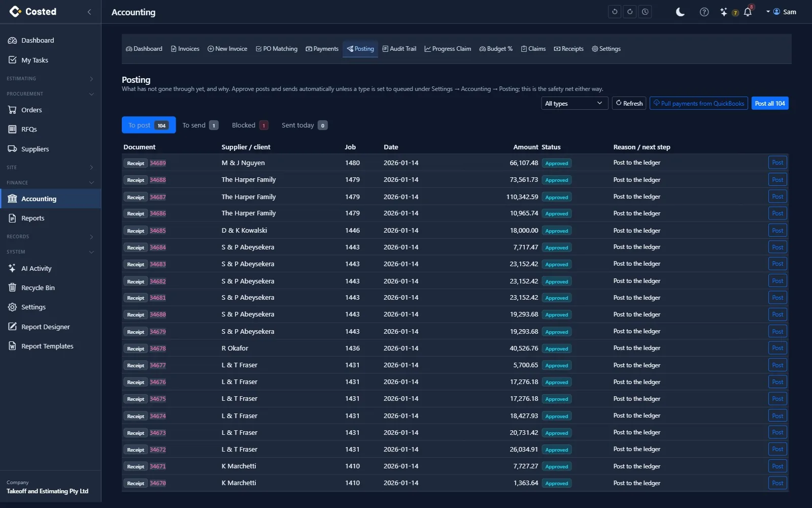Select the To send filter tab
The width and height of the screenshot is (812, 508).
(x=200, y=125)
